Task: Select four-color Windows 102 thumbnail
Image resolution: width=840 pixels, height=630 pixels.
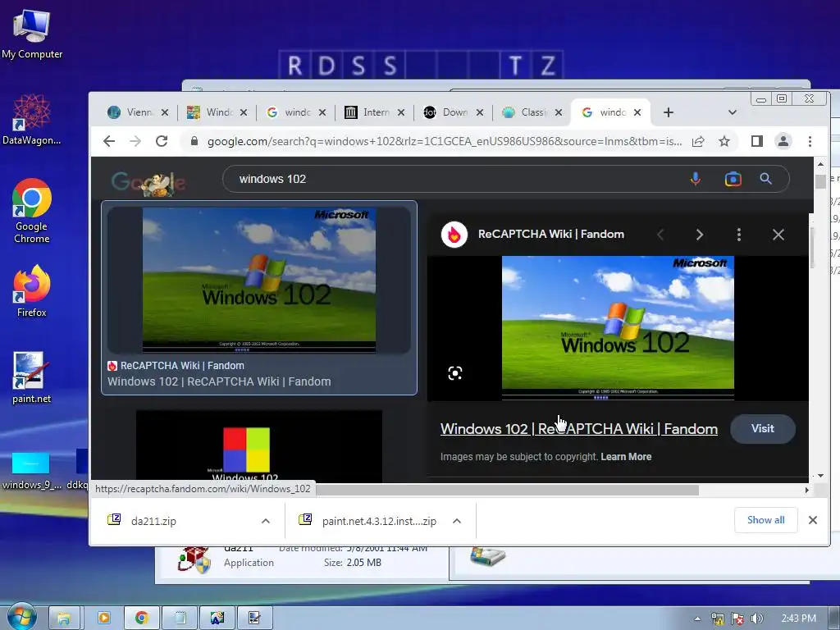Action: coord(259,446)
